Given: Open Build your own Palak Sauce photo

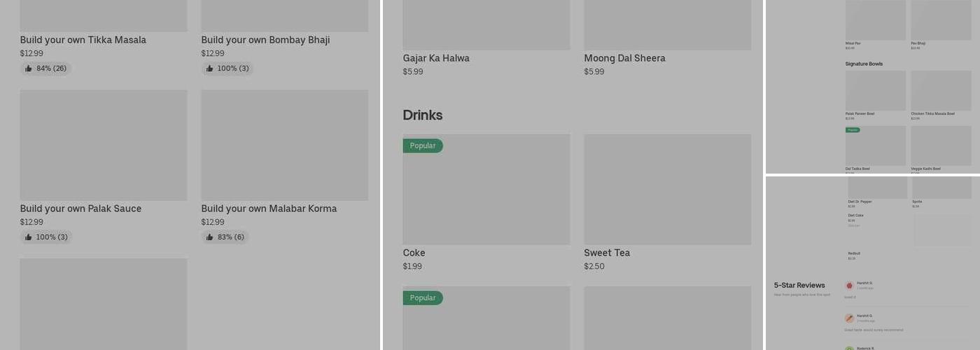Looking at the screenshot, I should 104,145.
